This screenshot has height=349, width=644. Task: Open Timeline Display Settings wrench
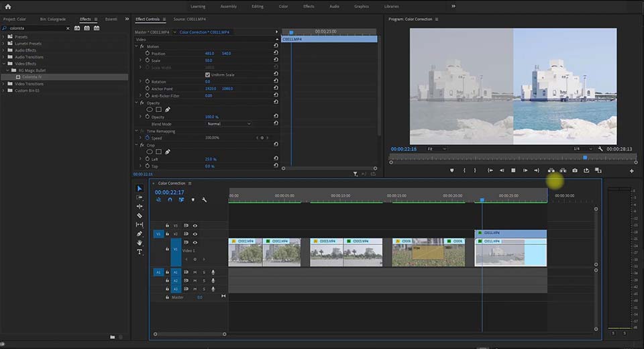point(204,200)
